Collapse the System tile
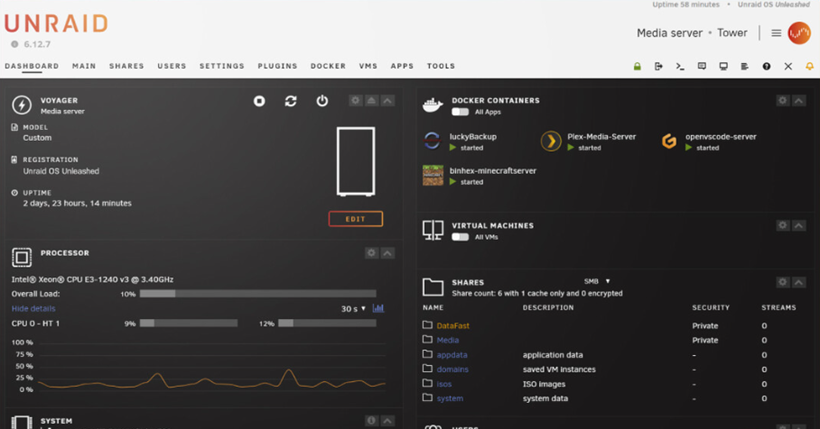 click(x=388, y=421)
